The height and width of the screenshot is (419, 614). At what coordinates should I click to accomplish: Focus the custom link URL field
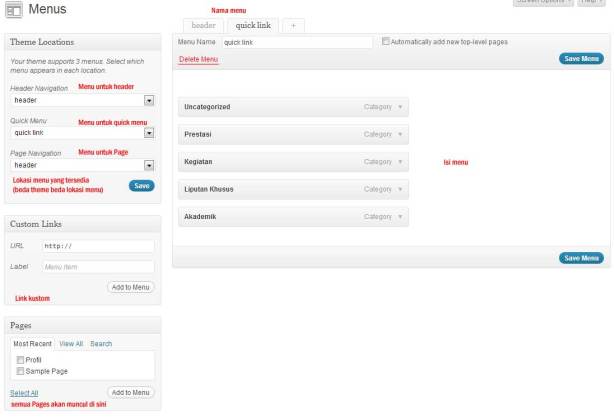coord(98,246)
